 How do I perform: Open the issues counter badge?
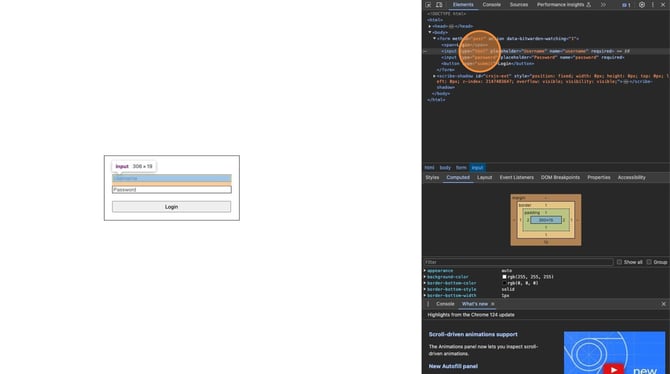click(x=626, y=5)
